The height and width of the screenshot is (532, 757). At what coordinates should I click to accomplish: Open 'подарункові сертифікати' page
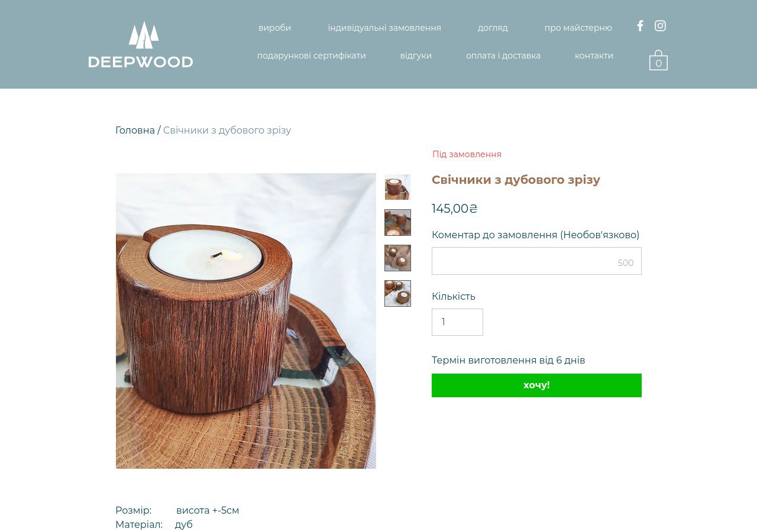click(x=311, y=56)
